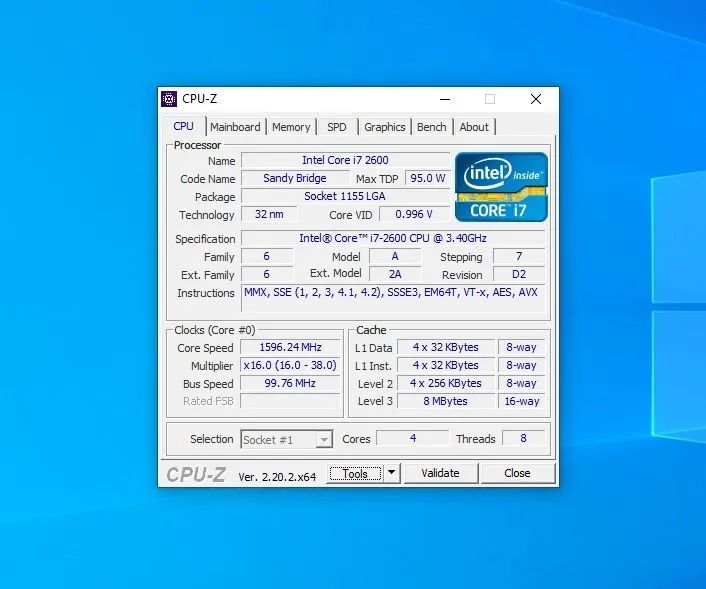Viewport: 706px width, 589px height.
Task: Click the Model value 'A'
Action: pos(395,257)
